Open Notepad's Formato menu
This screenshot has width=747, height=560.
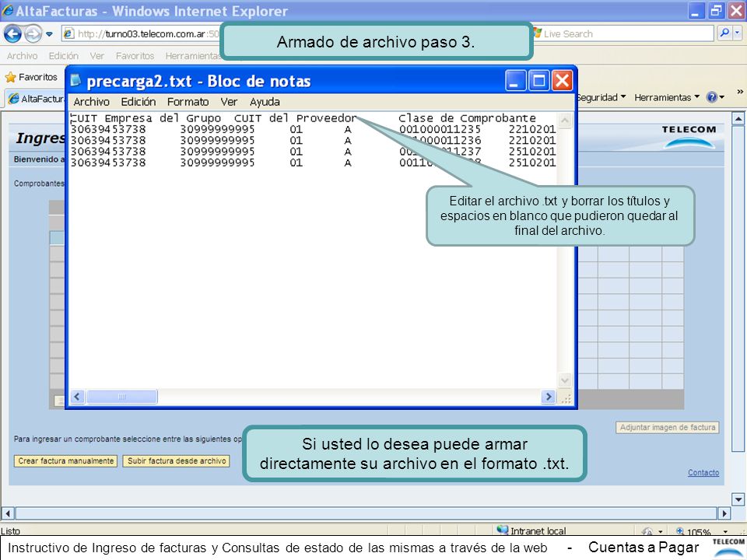coord(188,102)
